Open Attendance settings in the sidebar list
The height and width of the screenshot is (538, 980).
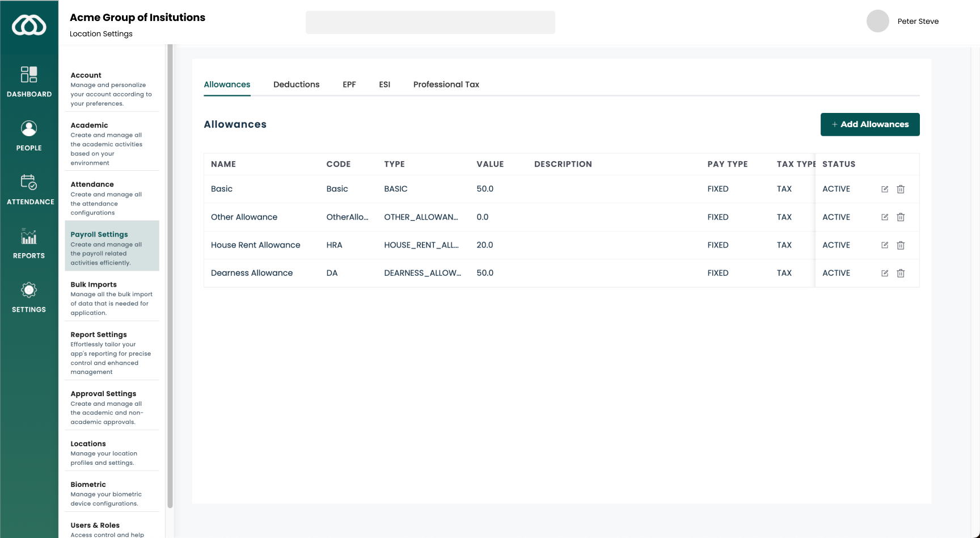click(x=112, y=198)
